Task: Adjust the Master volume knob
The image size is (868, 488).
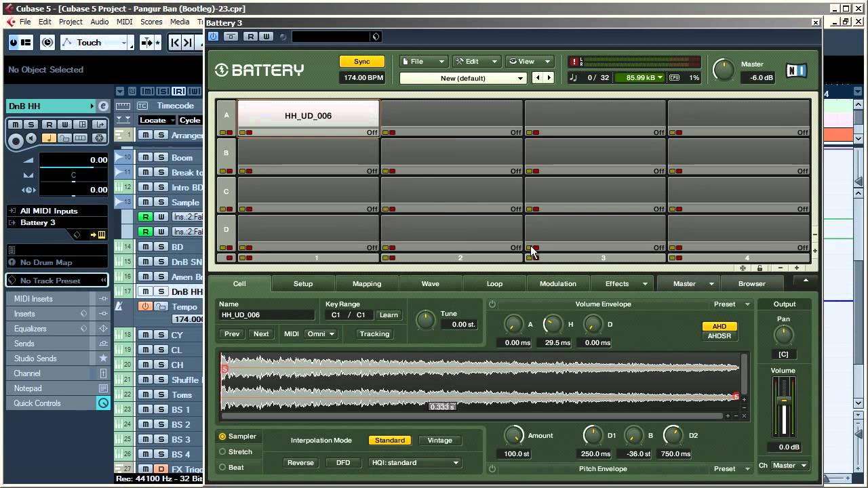Action: (x=724, y=70)
